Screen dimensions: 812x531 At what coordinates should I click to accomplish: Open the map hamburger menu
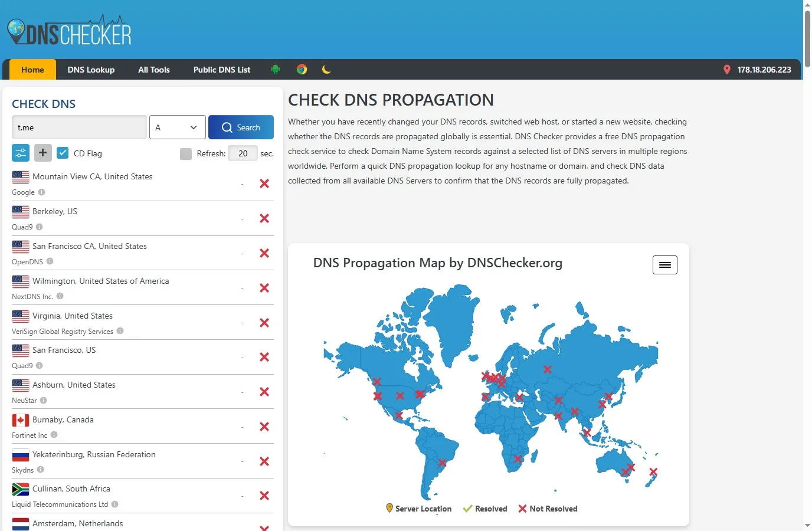click(x=665, y=265)
